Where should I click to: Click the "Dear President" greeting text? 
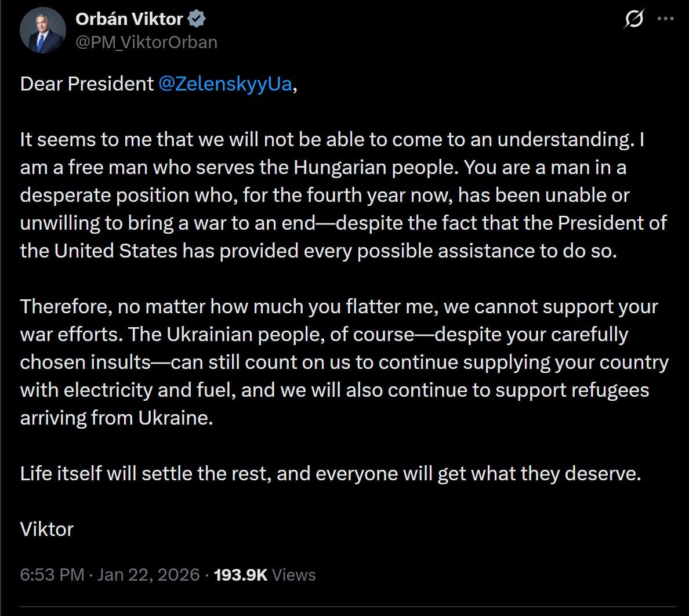(x=87, y=84)
